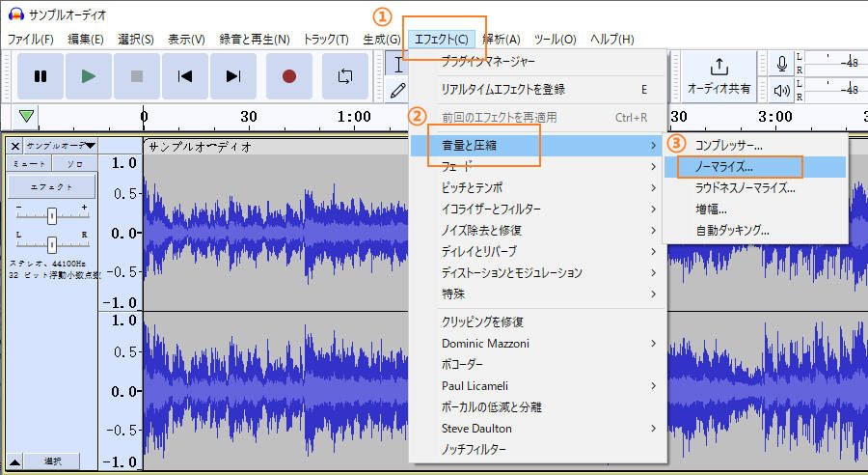Image resolution: width=868 pixels, height=475 pixels.
Task: Choose リアルタイムエフェクトを登録 menu entry
Action: pos(537,89)
